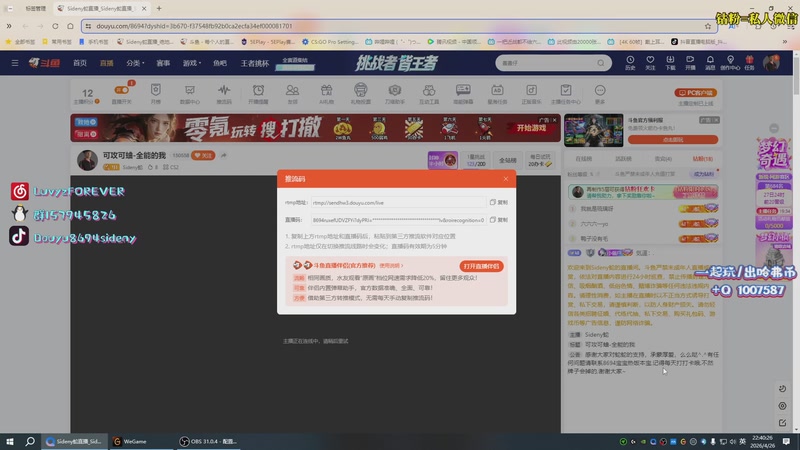Click the taskbar search icon
800x450 pixels.
tap(30, 441)
